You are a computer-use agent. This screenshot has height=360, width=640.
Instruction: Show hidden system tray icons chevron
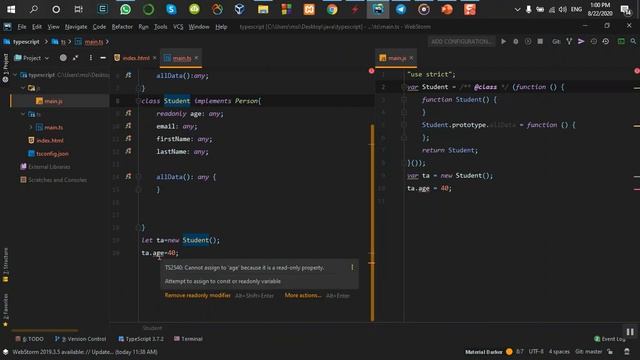[517, 9]
